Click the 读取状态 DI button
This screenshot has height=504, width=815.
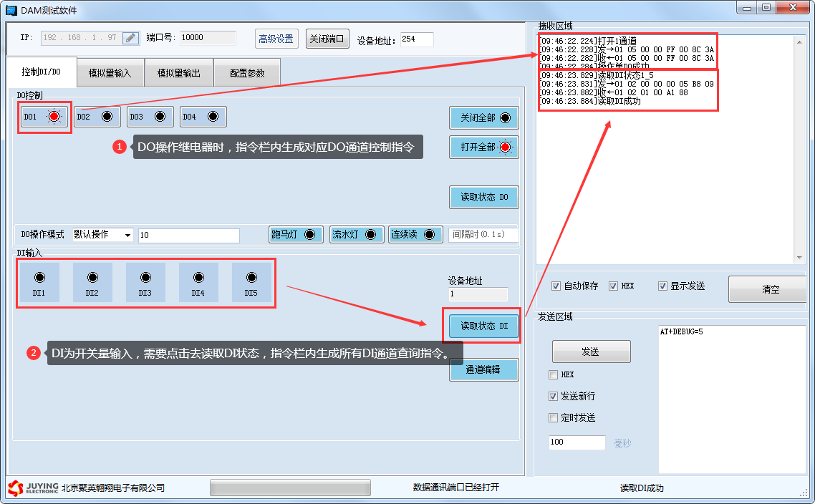click(x=483, y=326)
